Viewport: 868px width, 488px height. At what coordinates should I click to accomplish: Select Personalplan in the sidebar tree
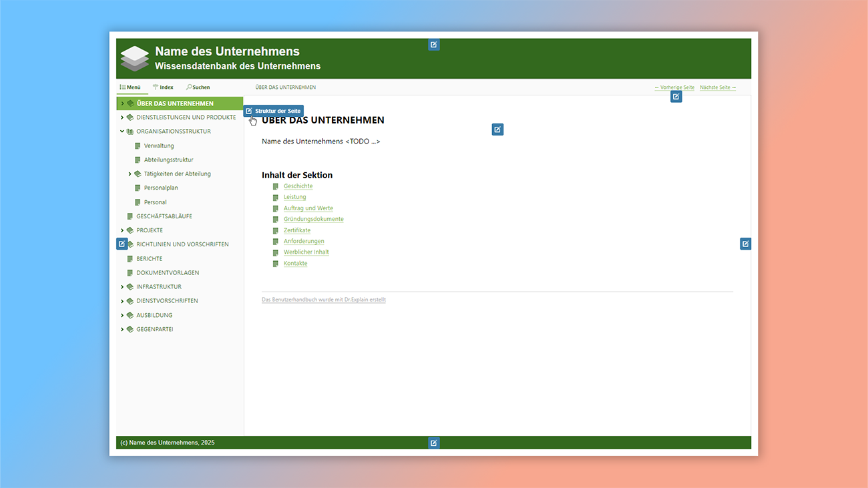point(161,188)
